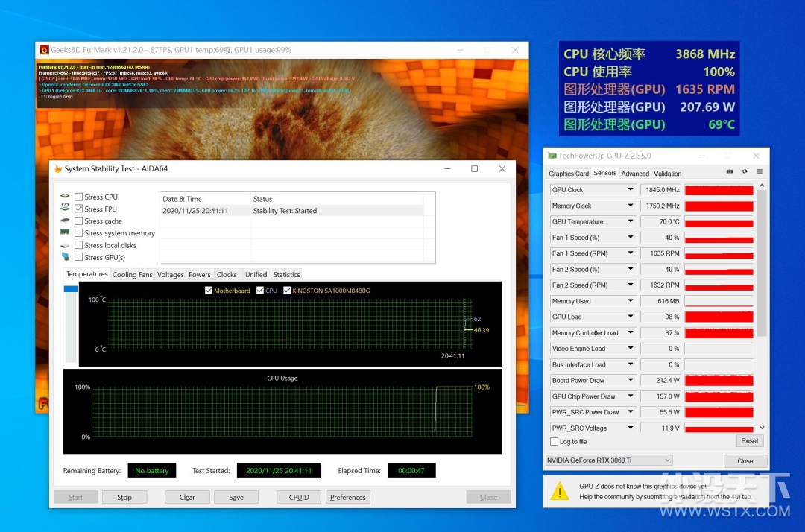Enable the Stress cache checkbox
This screenshot has height=532, width=805.
78,221
